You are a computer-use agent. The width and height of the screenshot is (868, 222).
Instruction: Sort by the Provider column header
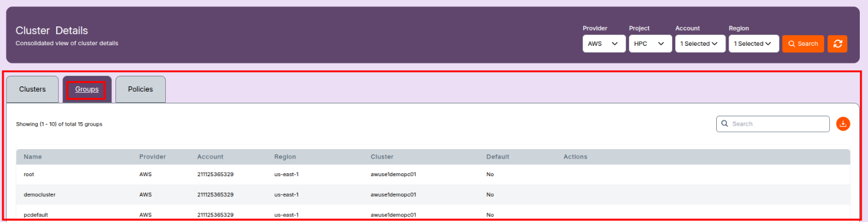point(152,157)
